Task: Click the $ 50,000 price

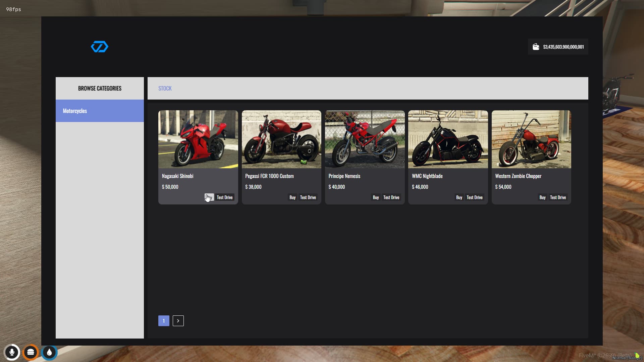Action: [x=170, y=187]
